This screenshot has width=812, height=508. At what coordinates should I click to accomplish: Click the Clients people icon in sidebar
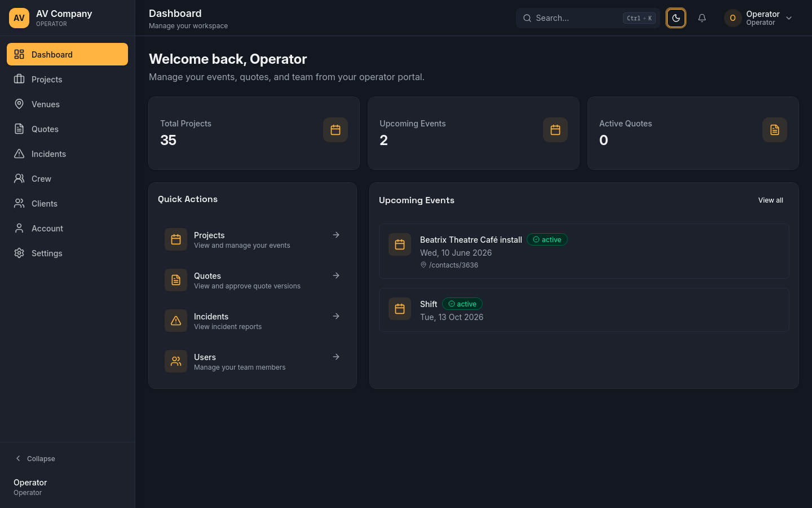(19, 203)
